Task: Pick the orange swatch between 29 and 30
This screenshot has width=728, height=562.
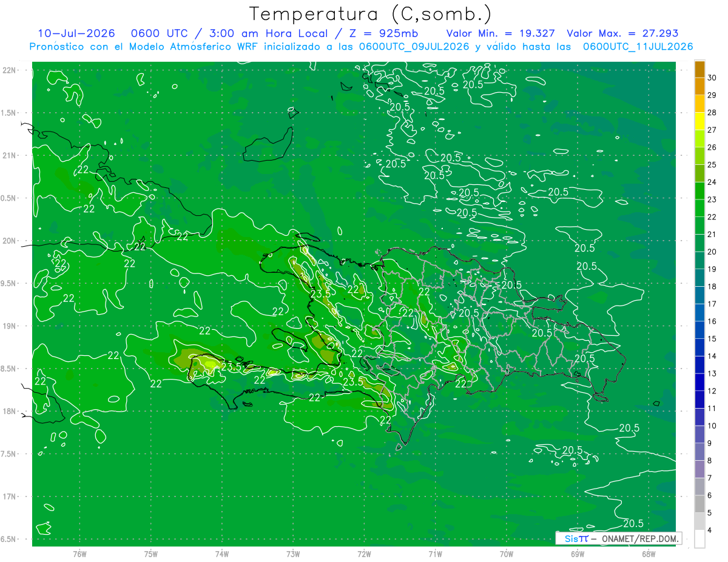Action: point(699,87)
